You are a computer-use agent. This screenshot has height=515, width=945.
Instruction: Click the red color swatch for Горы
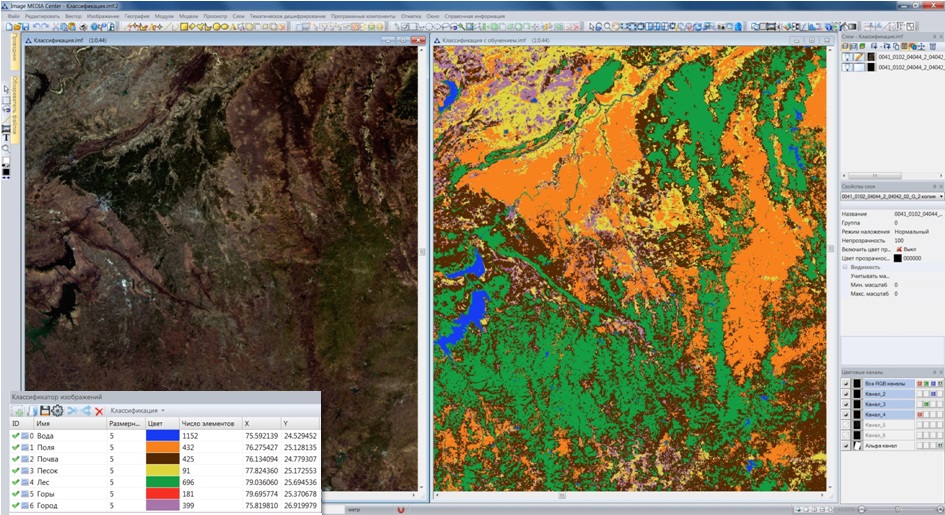[x=163, y=494]
